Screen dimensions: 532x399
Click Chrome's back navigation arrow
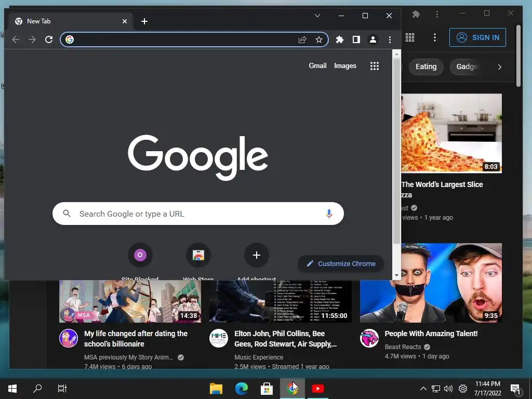point(16,39)
